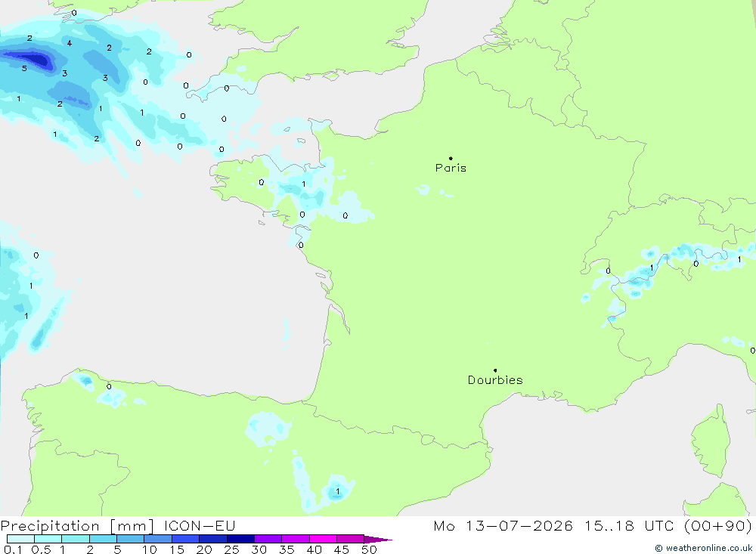Click the '50' legend tick label
Viewport: 756px width, 554px height.
pyautogui.click(x=370, y=549)
